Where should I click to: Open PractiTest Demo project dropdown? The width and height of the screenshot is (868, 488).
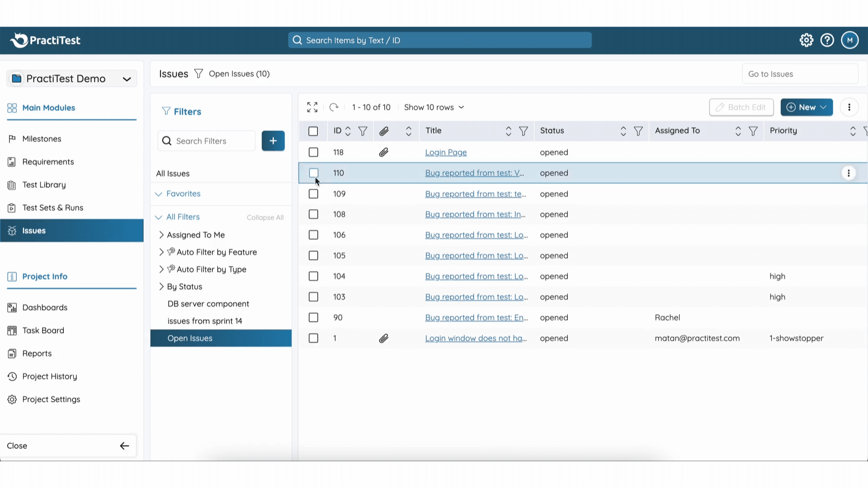point(72,79)
